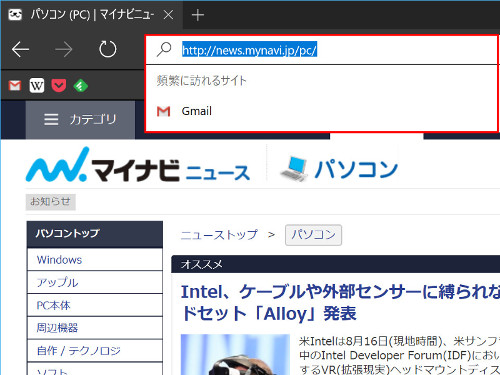Close the マイナビニュース tab
The image size is (500, 375).
coord(169,15)
